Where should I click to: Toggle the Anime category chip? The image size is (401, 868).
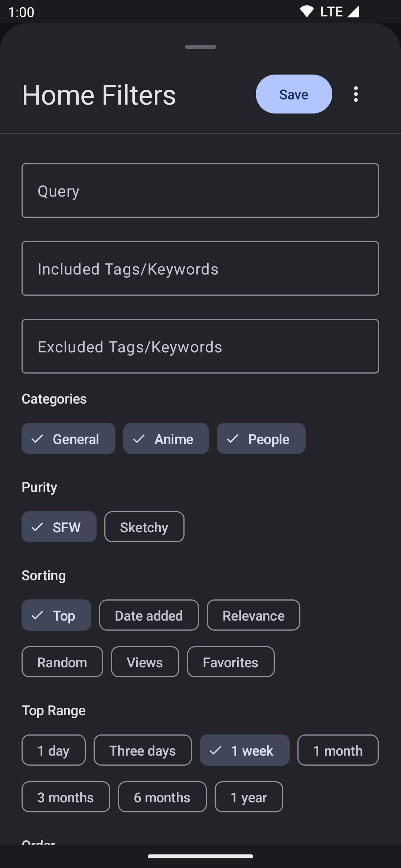(166, 439)
